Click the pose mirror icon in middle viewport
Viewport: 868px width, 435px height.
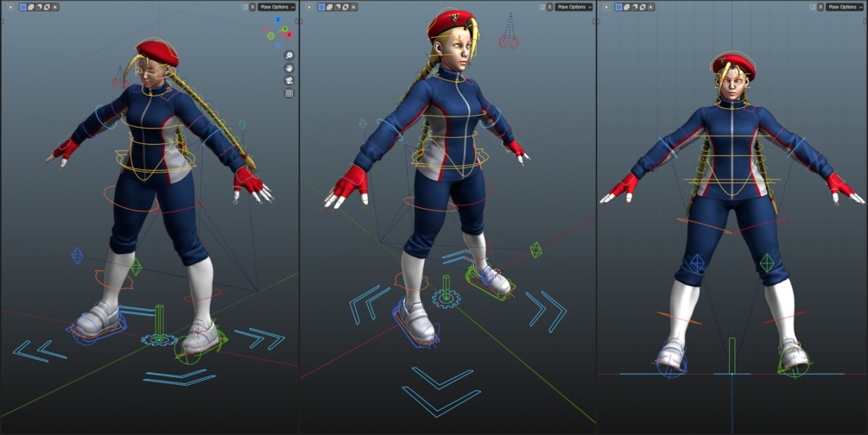[542, 7]
